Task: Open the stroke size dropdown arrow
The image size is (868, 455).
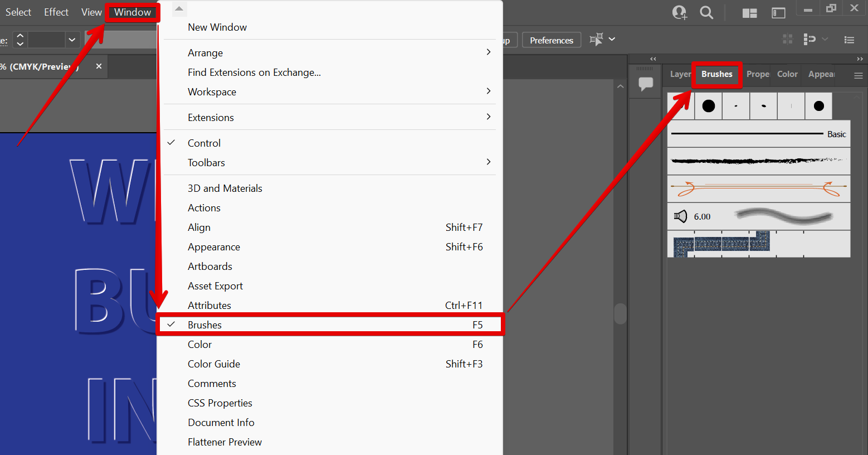Action: point(72,40)
